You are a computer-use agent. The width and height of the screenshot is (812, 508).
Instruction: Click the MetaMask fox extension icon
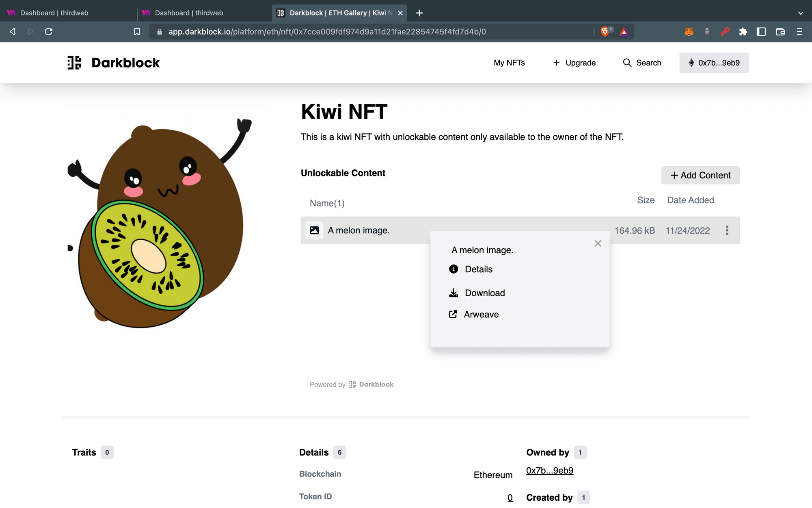[x=689, y=32]
